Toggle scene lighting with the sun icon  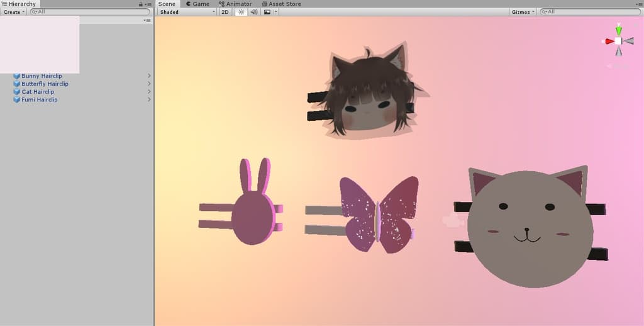(241, 12)
